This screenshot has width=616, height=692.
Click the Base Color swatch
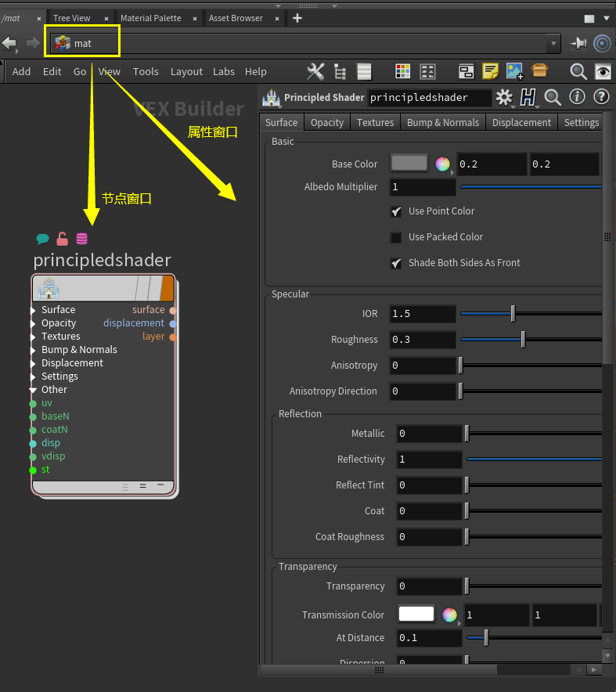coord(409,164)
